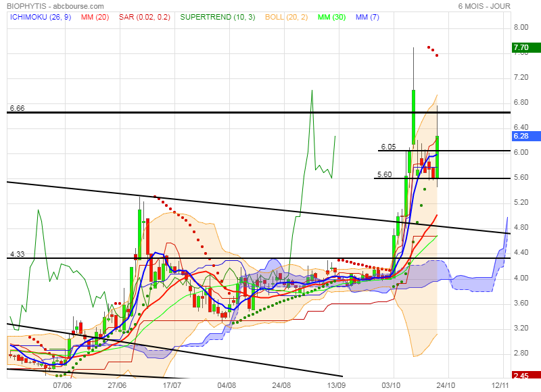This screenshot has width=541, height=392.
Task: Click the 13/09 date on the axis
Action: (336, 385)
